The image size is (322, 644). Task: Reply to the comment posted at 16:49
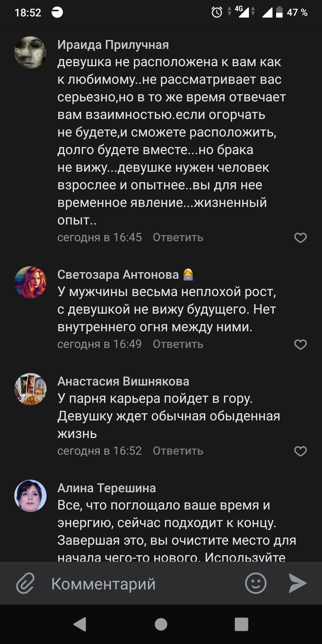tap(178, 344)
